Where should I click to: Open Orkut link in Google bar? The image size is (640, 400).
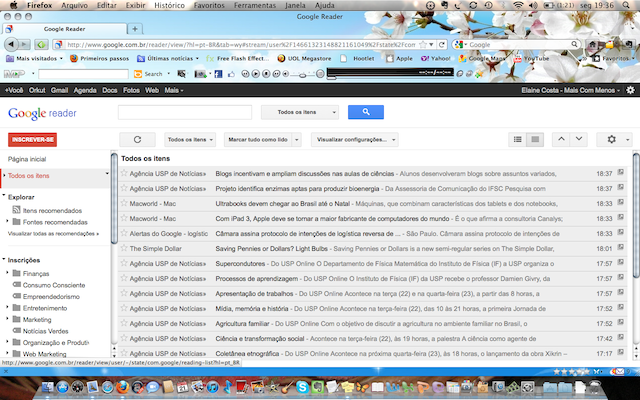click(37, 90)
